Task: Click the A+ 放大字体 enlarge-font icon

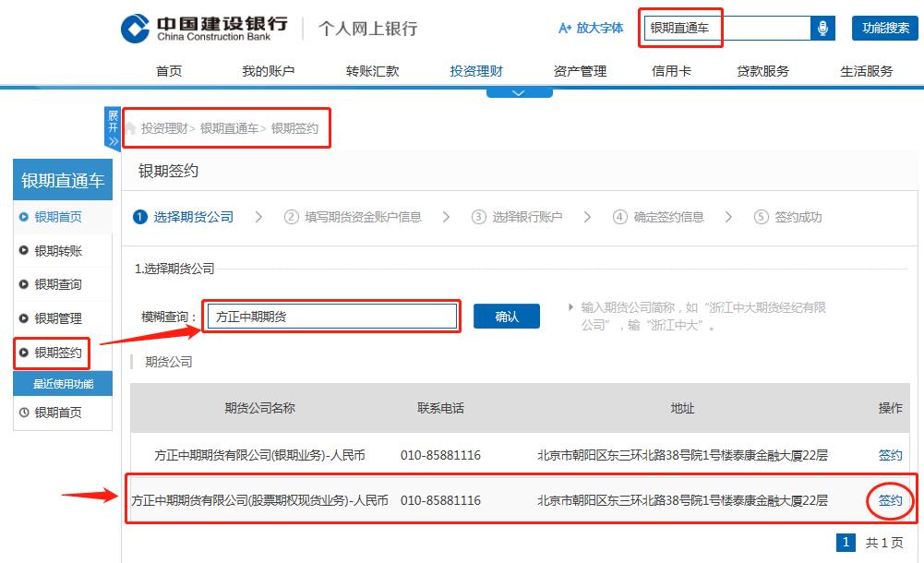Action: point(564,29)
